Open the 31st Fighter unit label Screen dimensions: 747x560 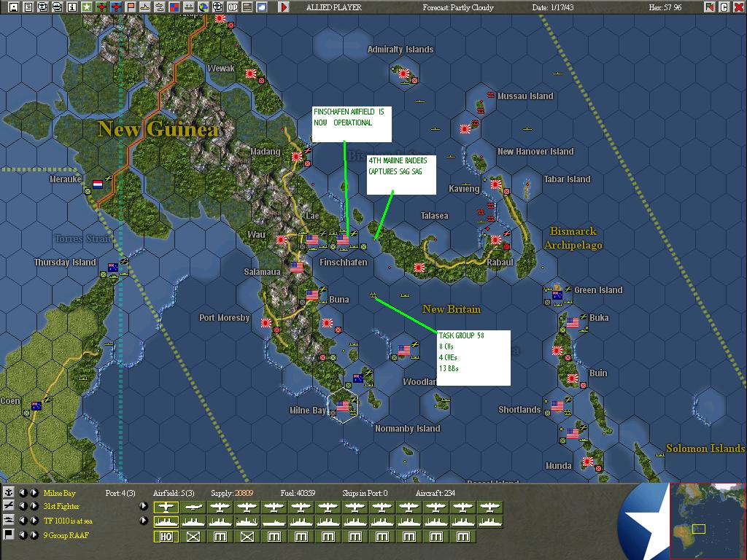coord(61,506)
